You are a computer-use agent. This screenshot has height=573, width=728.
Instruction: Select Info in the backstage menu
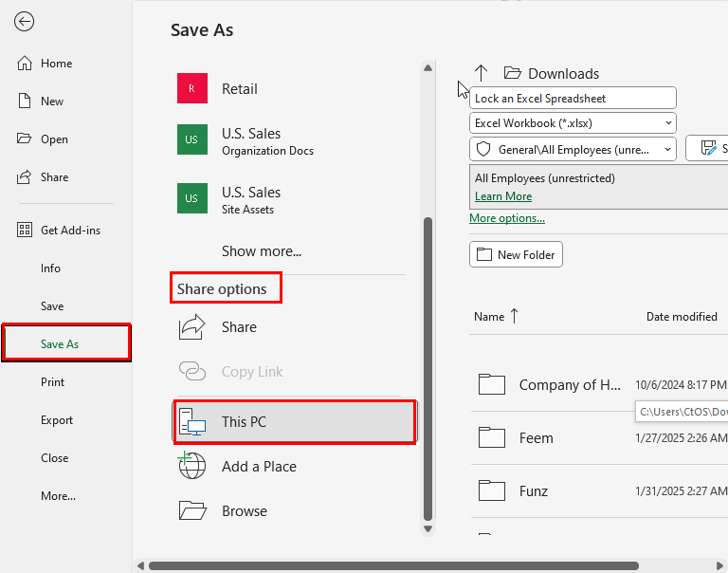click(x=50, y=268)
